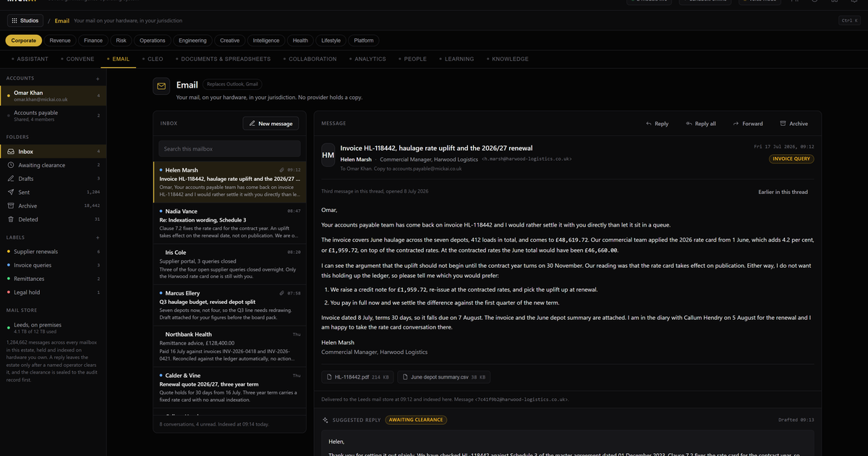Click the suggested reply sparkle icon
The image size is (868, 456).
click(x=325, y=420)
